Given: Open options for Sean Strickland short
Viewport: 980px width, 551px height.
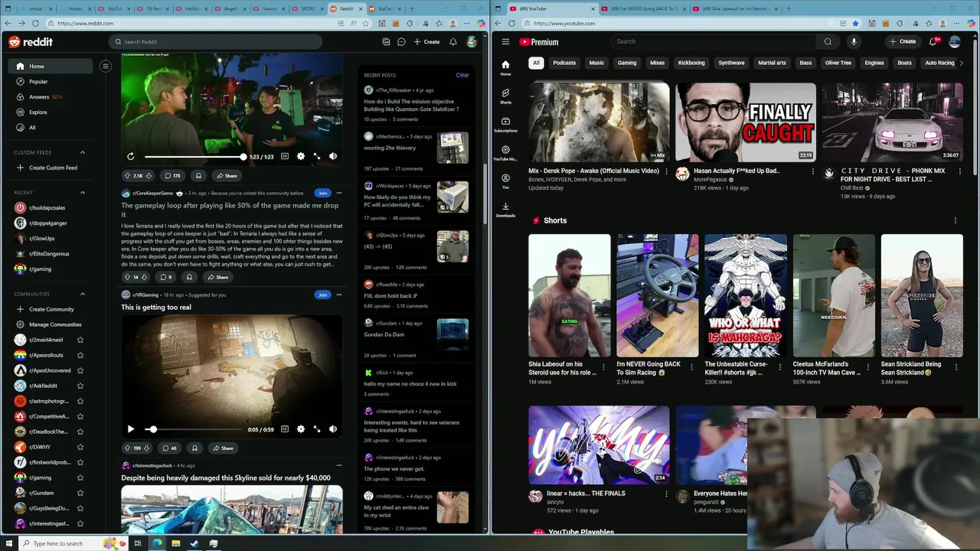Looking at the screenshot, I should [x=956, y=367].
